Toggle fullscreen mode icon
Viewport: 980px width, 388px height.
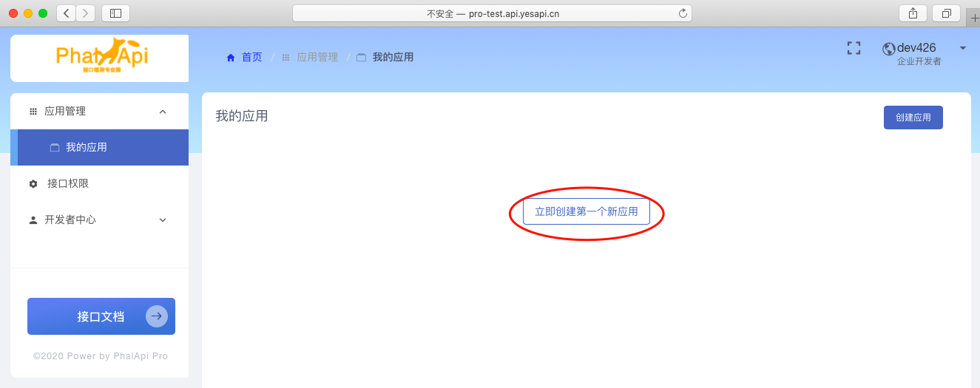coord(854,48)
